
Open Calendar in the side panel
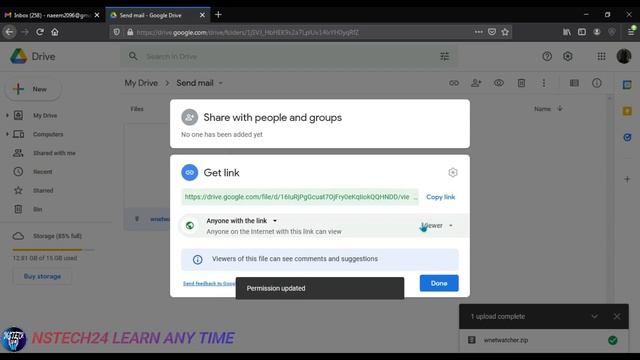click(627, 85)
